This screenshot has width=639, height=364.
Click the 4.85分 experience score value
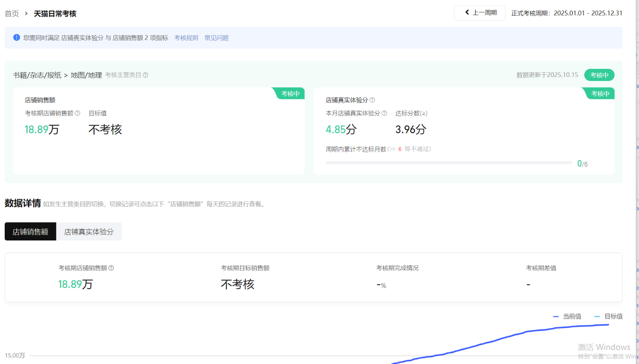coord(341,129)
